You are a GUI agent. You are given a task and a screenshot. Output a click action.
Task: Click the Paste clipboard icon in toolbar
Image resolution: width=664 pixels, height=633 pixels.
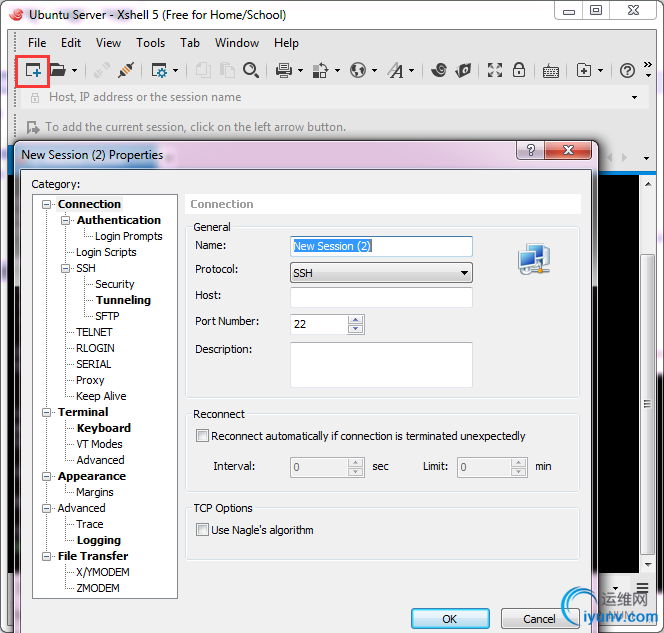click(227, 70)
